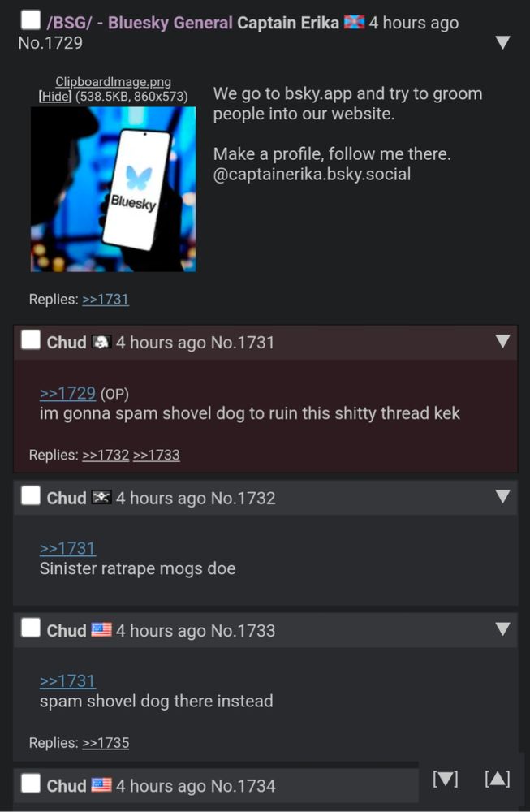
Task: Tick the checkbox on post No.1731
Action: pyautogui.click(x=31, y=340)
